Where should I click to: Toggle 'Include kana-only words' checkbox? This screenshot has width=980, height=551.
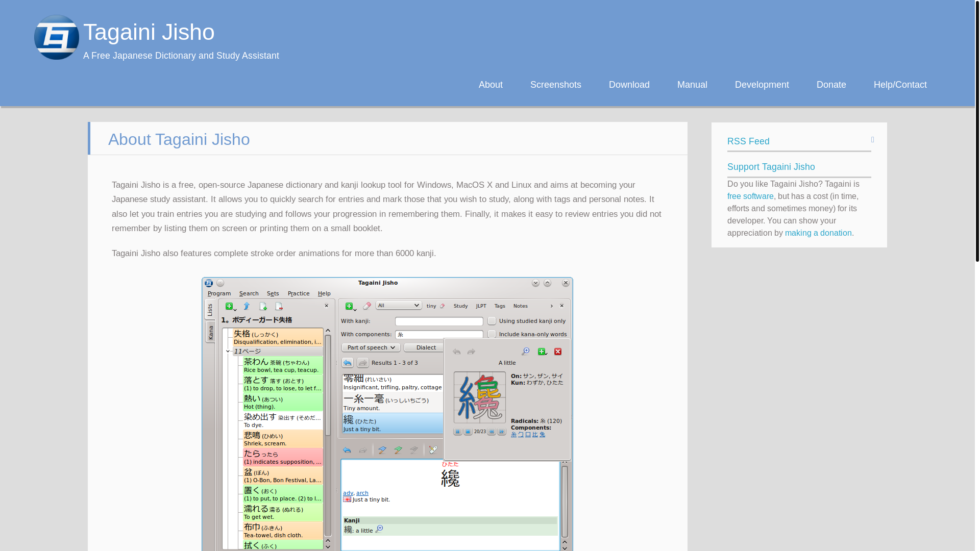[492, 334]
